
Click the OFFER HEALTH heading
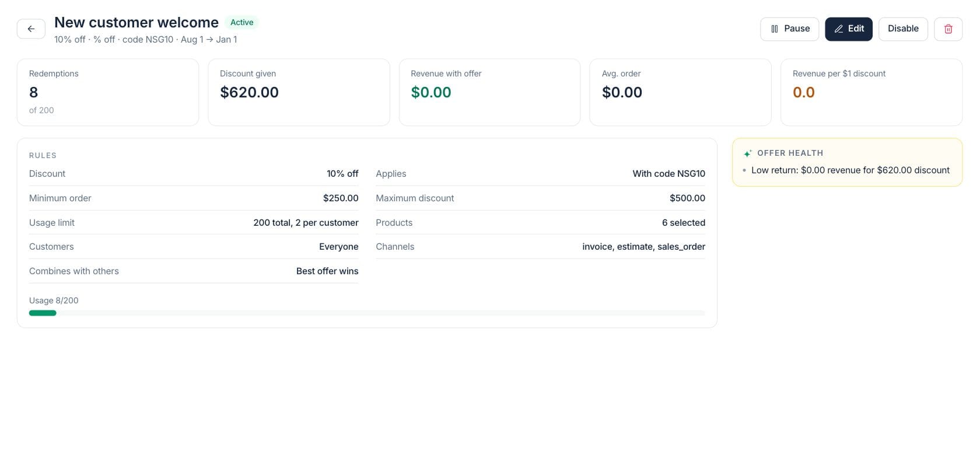[790, 153]
